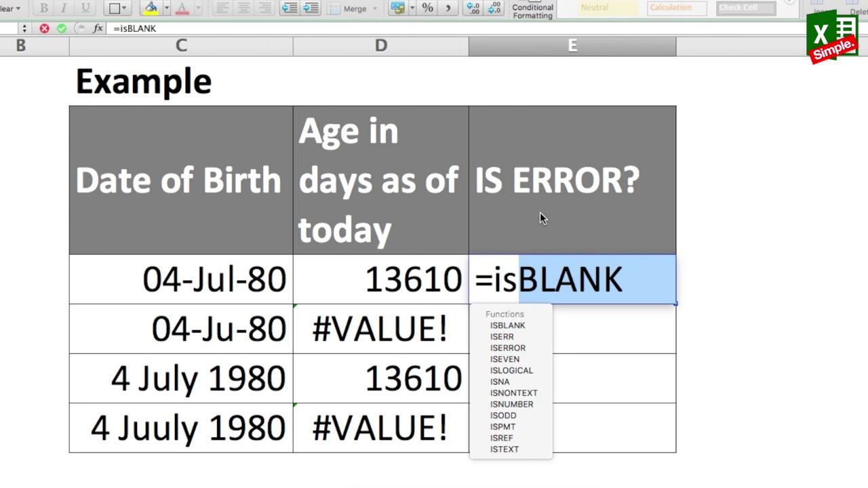868x488 pixels.
Task: Choose ISPMT from function list
Action: tap(502, 427)
